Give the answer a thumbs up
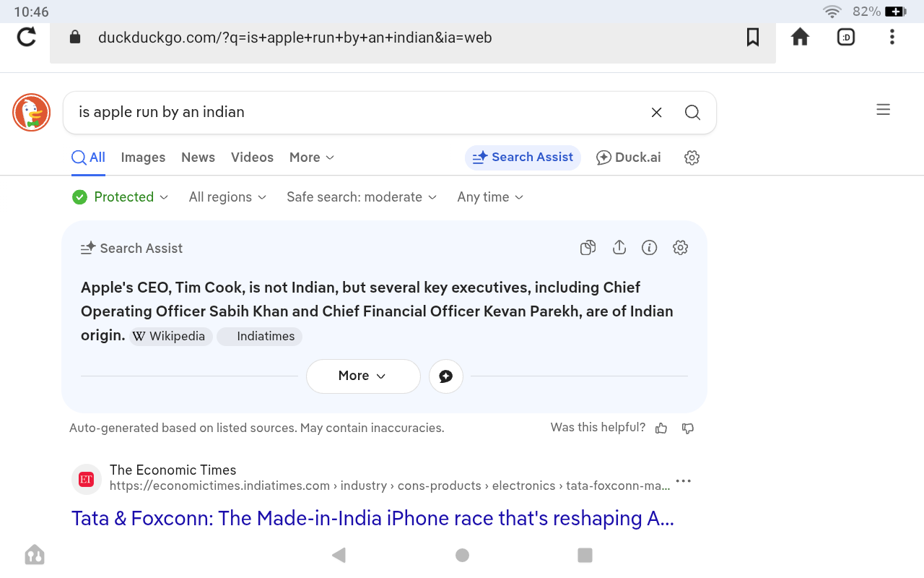The width and height of the screenshot is (924, 578). 661,428
